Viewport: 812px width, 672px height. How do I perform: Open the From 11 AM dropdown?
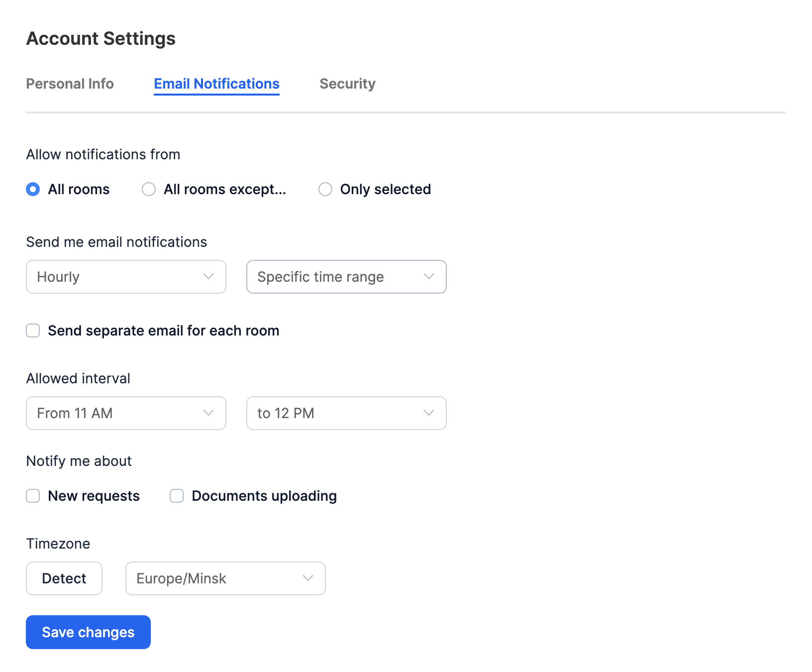[x=125, y=413]
